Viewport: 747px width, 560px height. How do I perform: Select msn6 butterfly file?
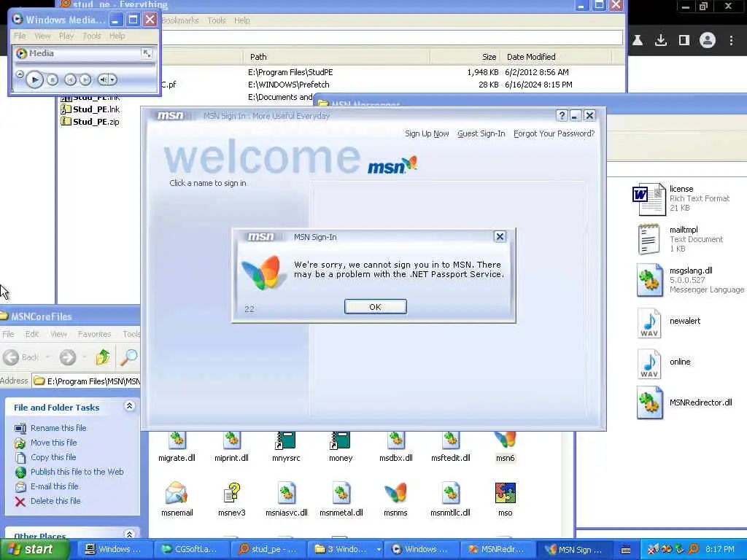(505, 448)
